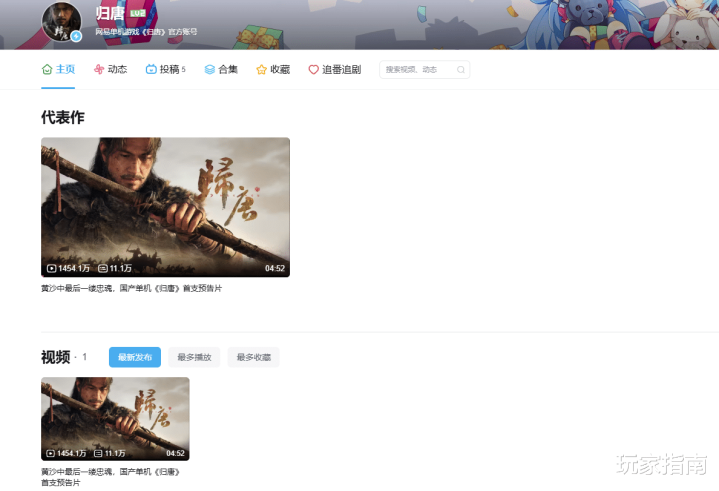The width and height of the screenshot is (719, 491).
Task: Click the search magnifier icon
Action: tap(461, 70)
